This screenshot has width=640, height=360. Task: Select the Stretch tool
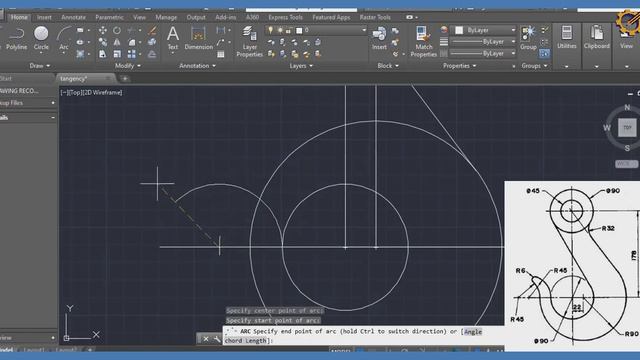click(103, 54)
